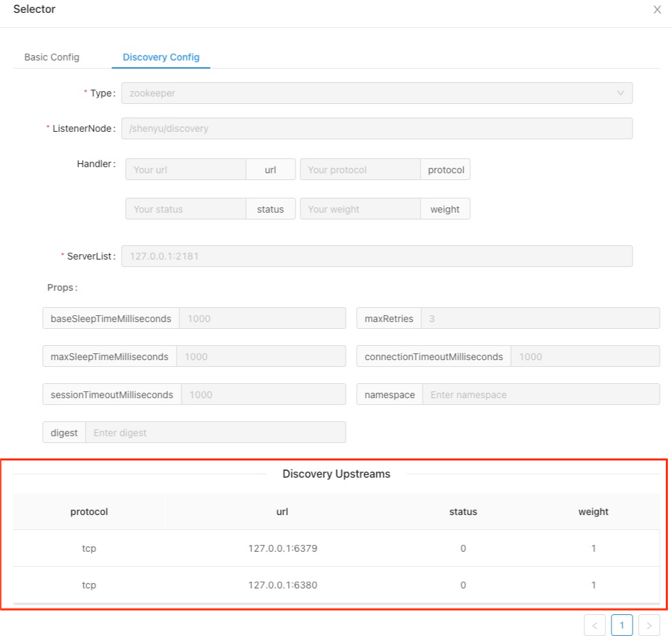Click the ListenerNode input field

[376, 128]
